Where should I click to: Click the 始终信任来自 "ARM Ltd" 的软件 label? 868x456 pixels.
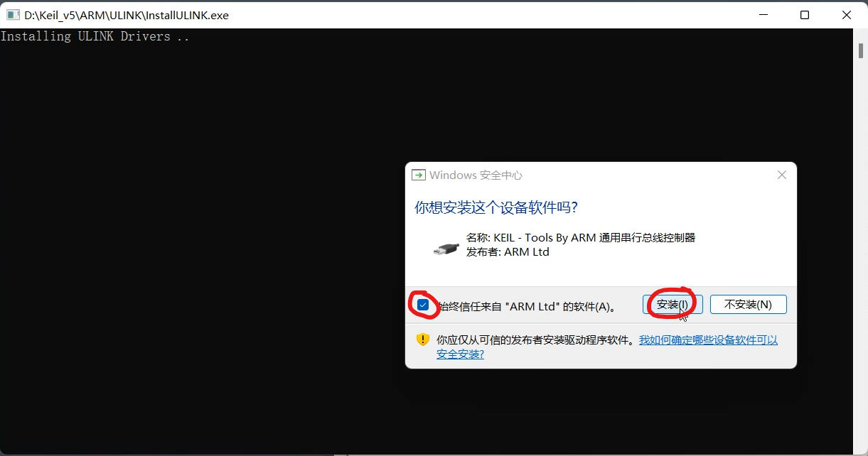click(526, 306)
